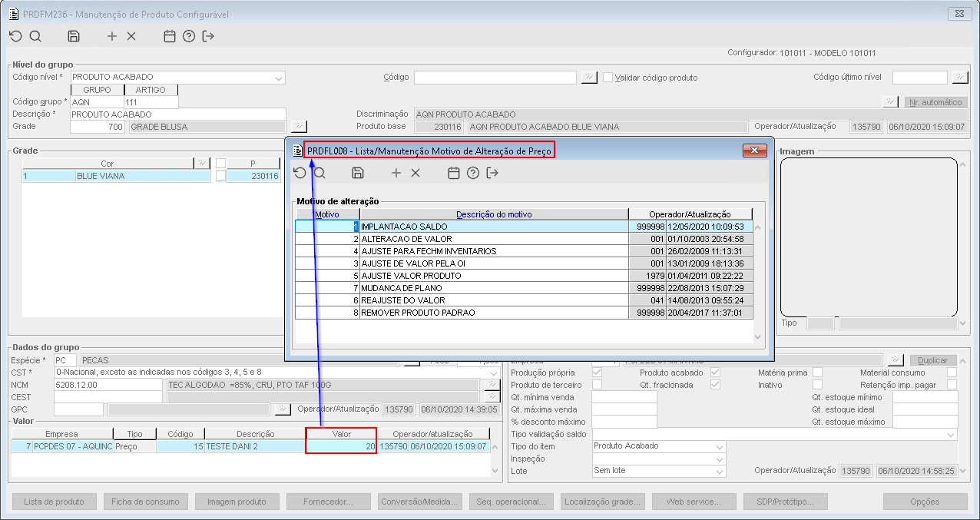980x520 pixels.
Task: Click the help icon in the PRDFL008 dialog toolbar
Action: (473, 173)
